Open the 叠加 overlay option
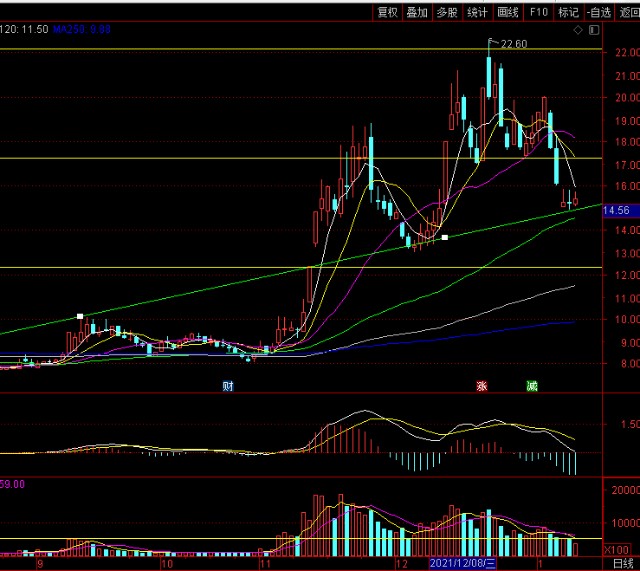Screen dimensions: 640x571 [x=417, y=12]
